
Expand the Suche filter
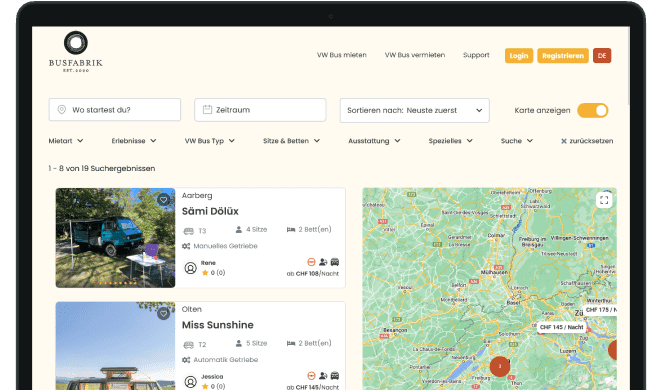pos(517,141)
